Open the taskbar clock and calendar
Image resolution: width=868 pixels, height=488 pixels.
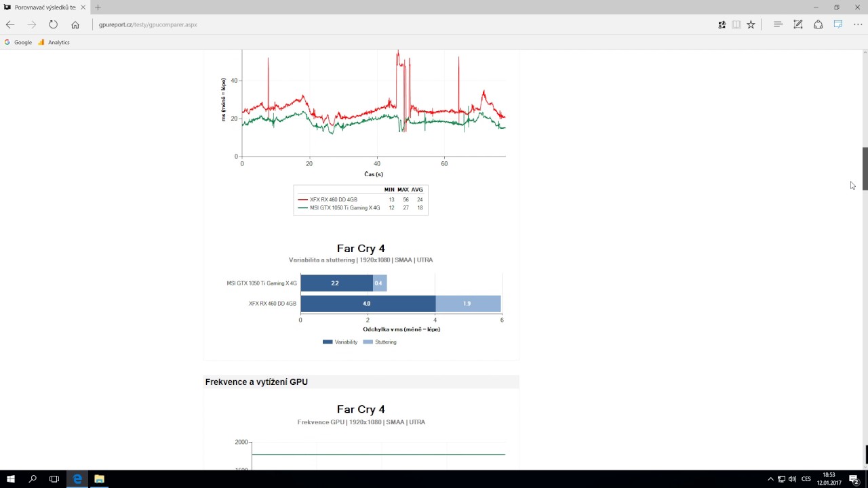[x=829, y=479]
